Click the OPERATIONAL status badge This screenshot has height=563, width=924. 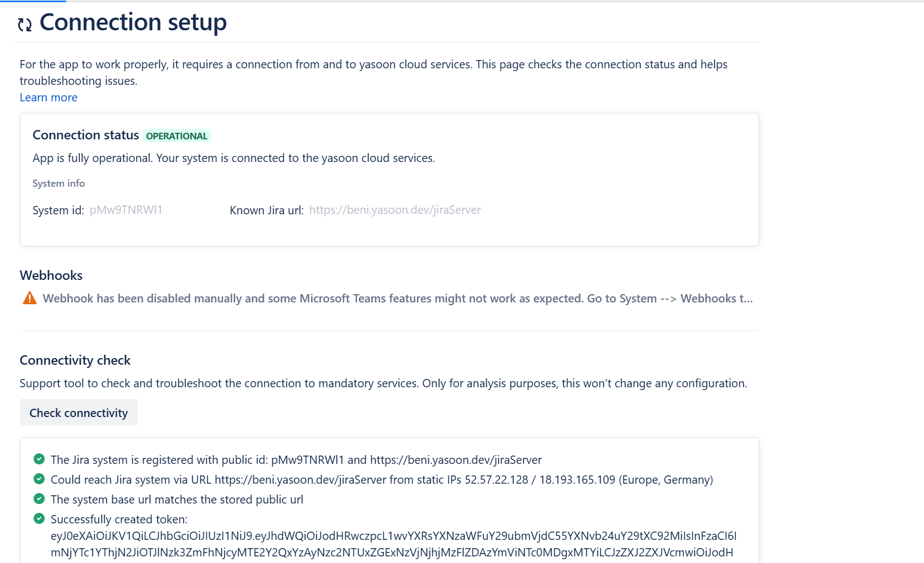[x=176, y=136]
